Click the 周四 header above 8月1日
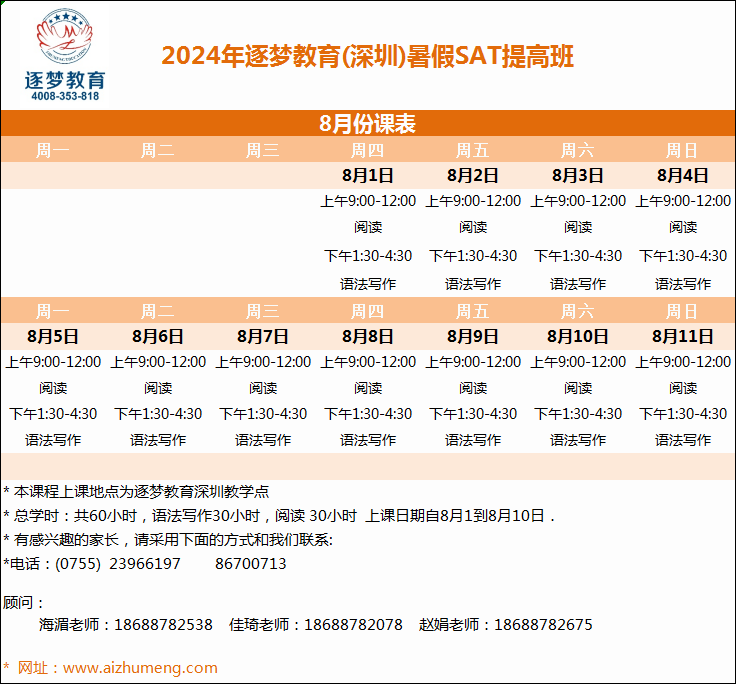Screen dimensions: 736x684 [x=368, y=150]
